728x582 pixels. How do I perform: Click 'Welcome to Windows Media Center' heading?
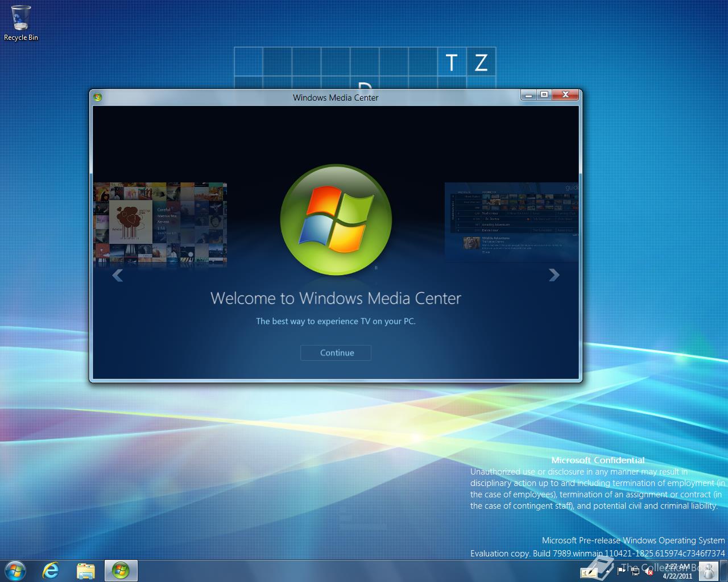[x=336, y=298]
